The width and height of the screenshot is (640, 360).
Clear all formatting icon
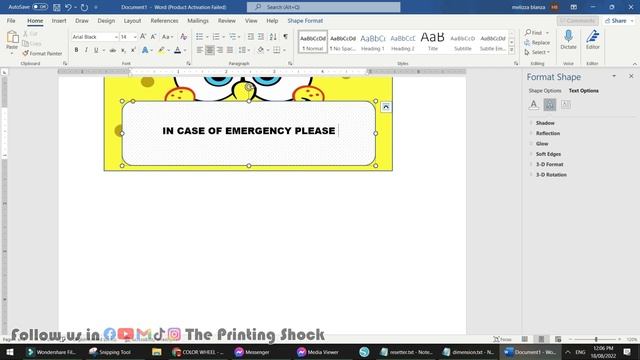(x=183, y=37)
